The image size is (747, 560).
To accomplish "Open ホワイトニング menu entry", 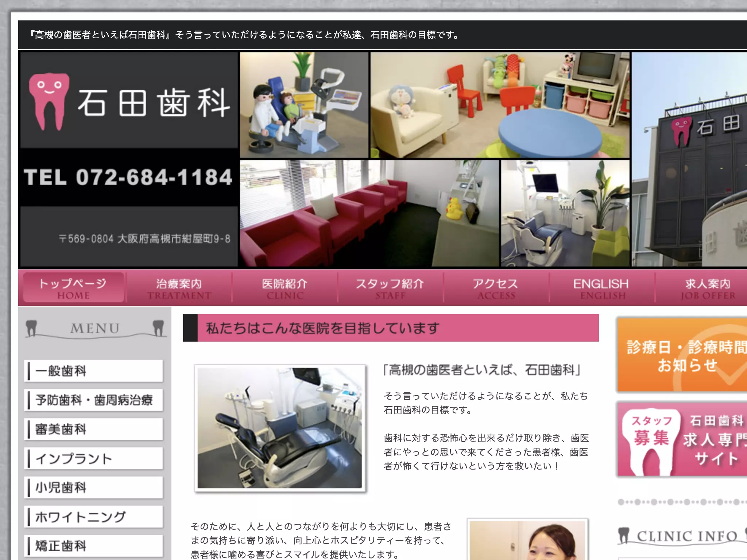I will pyautogui.click(x=93, y=517).
